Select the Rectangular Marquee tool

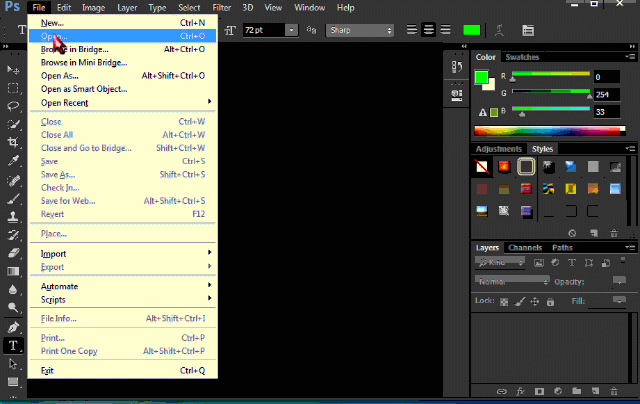pyautogui.click(x=13, y=88)
